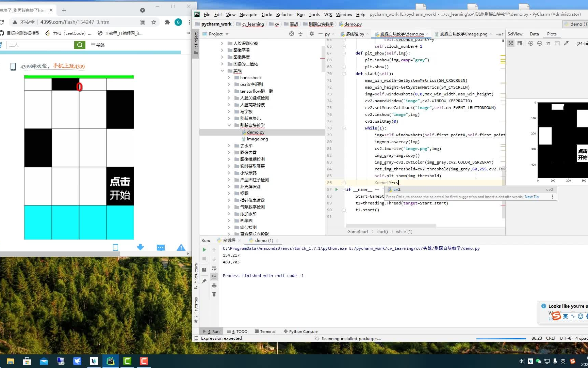
Task: Reset the plot zoom to 1:1
Action: tap(548, 43)
